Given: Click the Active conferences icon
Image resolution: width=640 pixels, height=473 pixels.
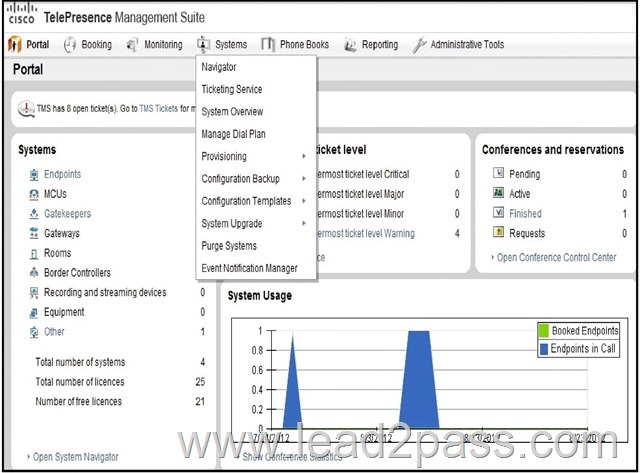Looking at the screenshot, I should pyautogui.click(x=498, y=192).
